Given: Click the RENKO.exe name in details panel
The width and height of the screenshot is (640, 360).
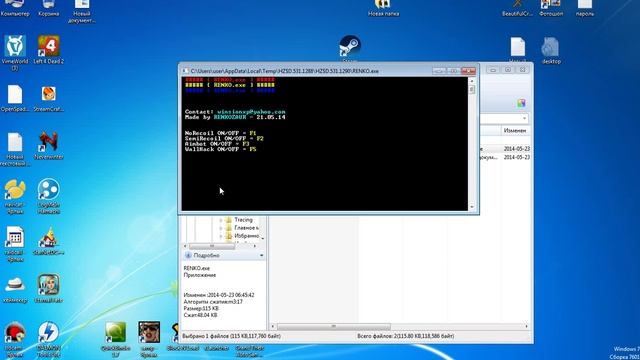Looking at the screenshot, I should click(x=197, y=268).
